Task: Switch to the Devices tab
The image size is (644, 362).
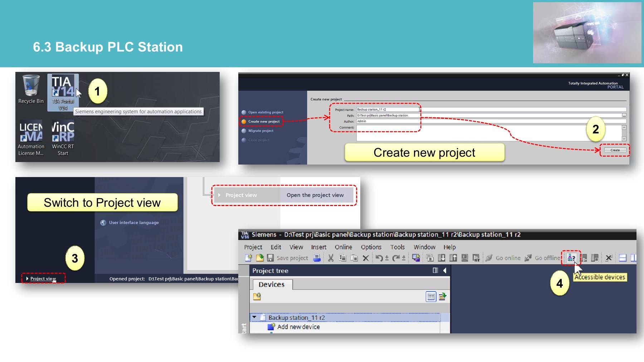Action: click(x=272, y=284)
